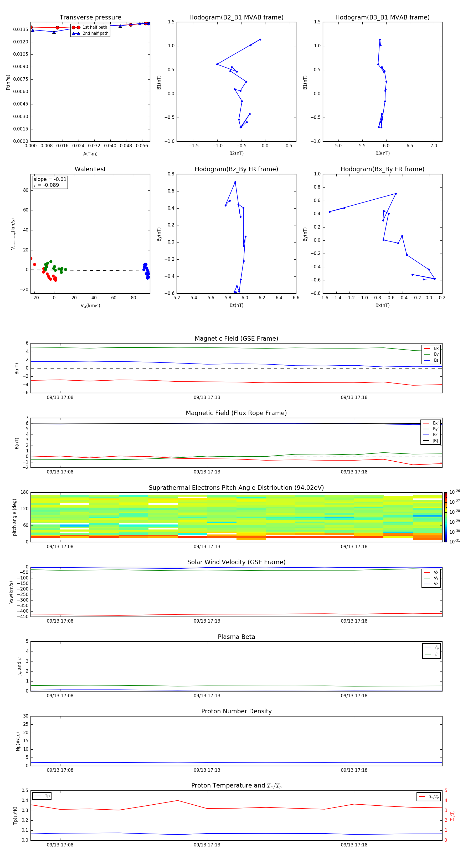Click the 'Plasma Beta' plot title
The height and width of the screenshot is (868, 473).
pos(236,637)
